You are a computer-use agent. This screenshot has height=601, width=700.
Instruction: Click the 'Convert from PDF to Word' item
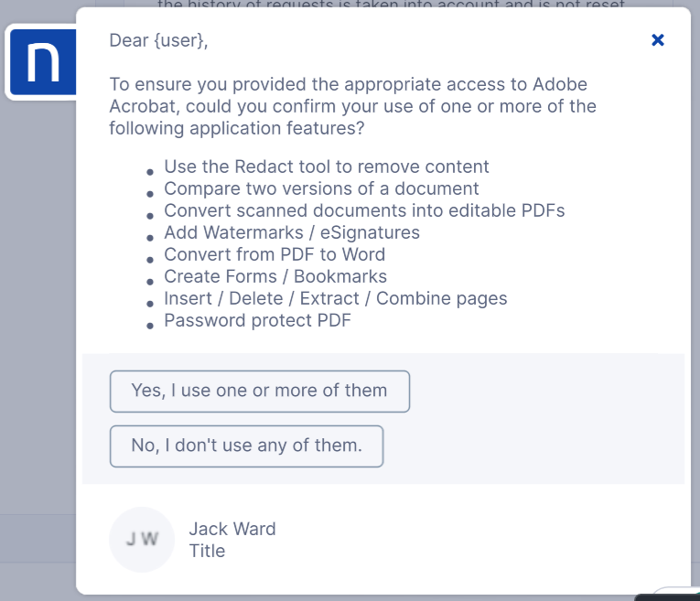(x=275, y=254)
